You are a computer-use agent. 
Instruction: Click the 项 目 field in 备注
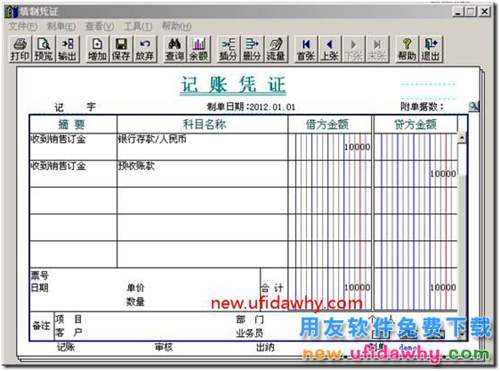[69, 319]
